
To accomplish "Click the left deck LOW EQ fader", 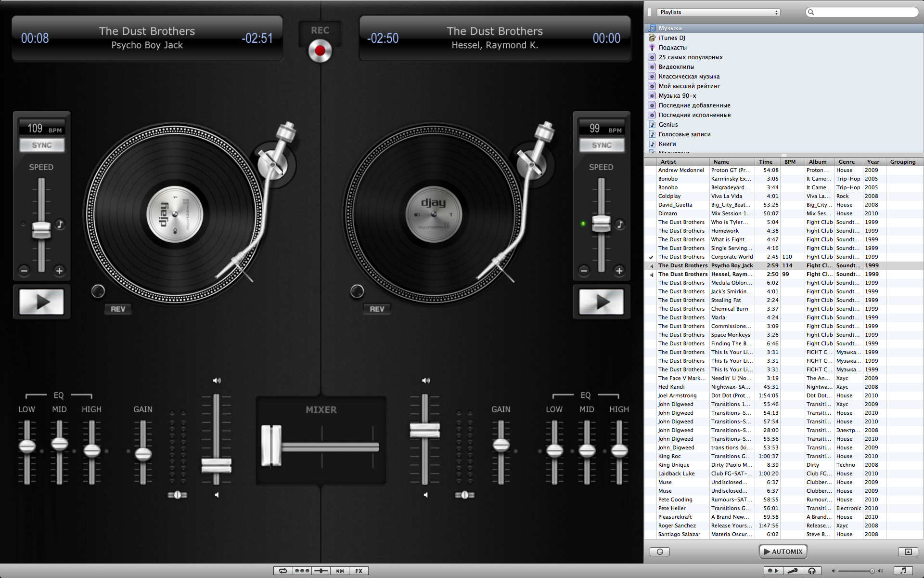I will pyautogui.click(x=27, y=446).
